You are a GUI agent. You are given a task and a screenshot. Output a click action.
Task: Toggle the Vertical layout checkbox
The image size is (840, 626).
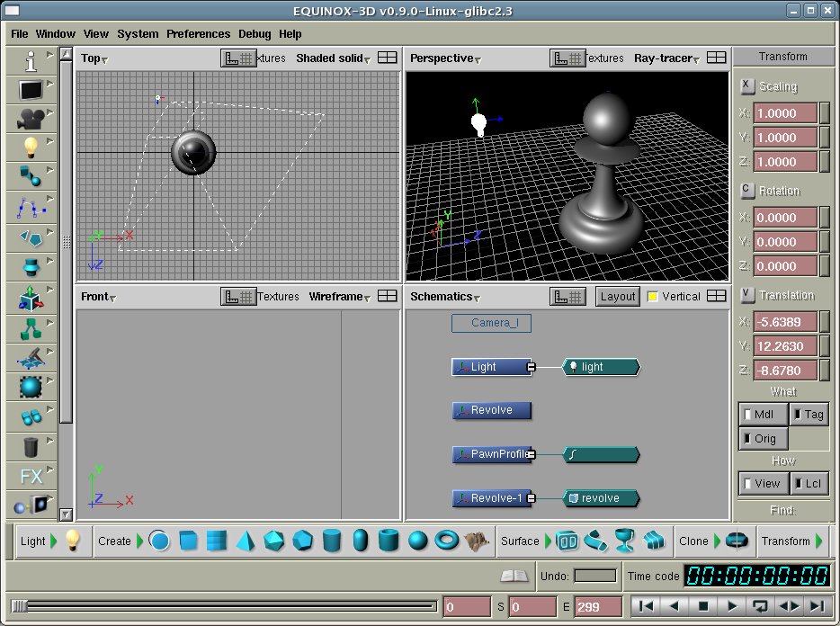click(x=653, y=297)
